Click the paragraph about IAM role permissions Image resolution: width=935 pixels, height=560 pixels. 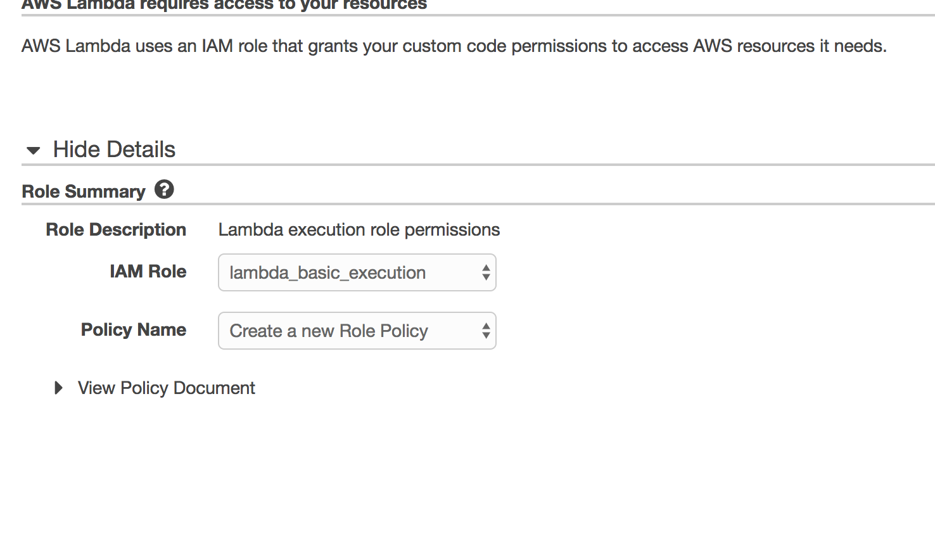(454, 46)
